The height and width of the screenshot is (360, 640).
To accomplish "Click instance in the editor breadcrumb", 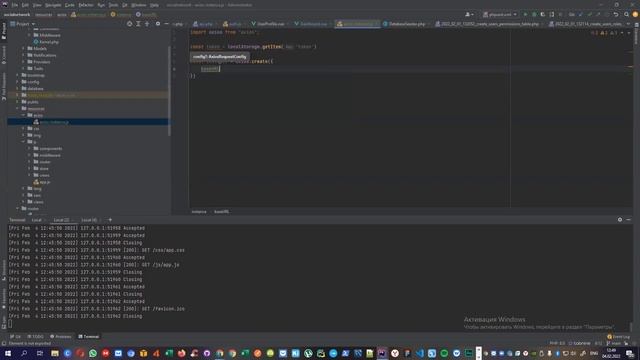I will (199, 212).
